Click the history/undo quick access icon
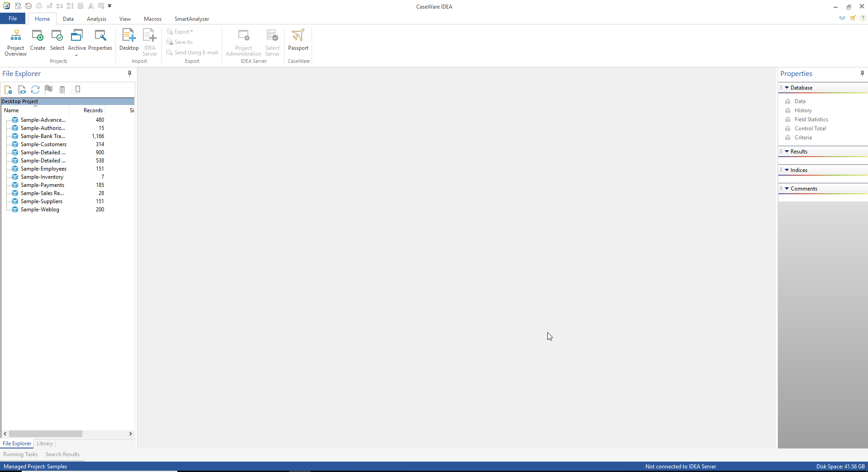This screenshot has width=868, height=472. coord(28,6)
